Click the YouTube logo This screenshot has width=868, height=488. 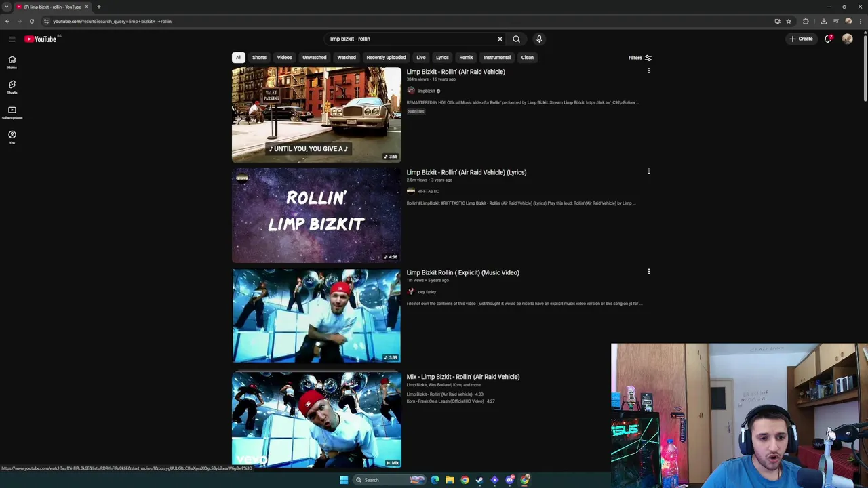[41, 39]
